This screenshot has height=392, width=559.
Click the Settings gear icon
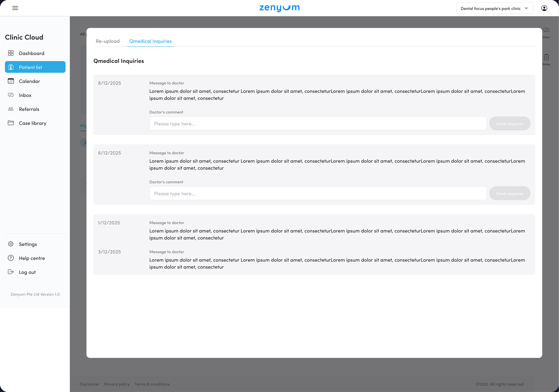pos(11,244)
